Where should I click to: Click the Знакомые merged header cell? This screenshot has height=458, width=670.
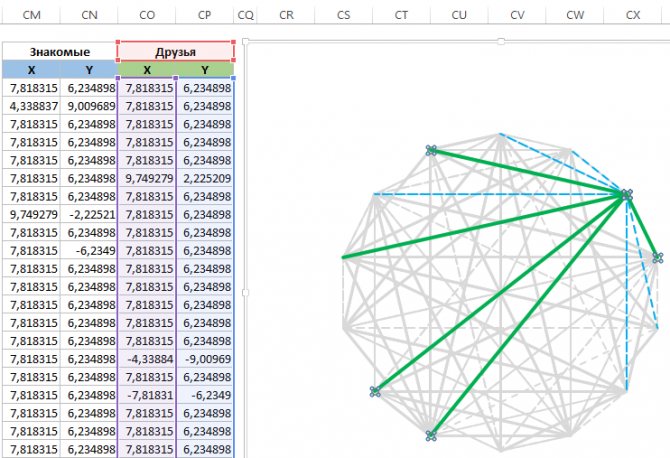tap(59, 51)
